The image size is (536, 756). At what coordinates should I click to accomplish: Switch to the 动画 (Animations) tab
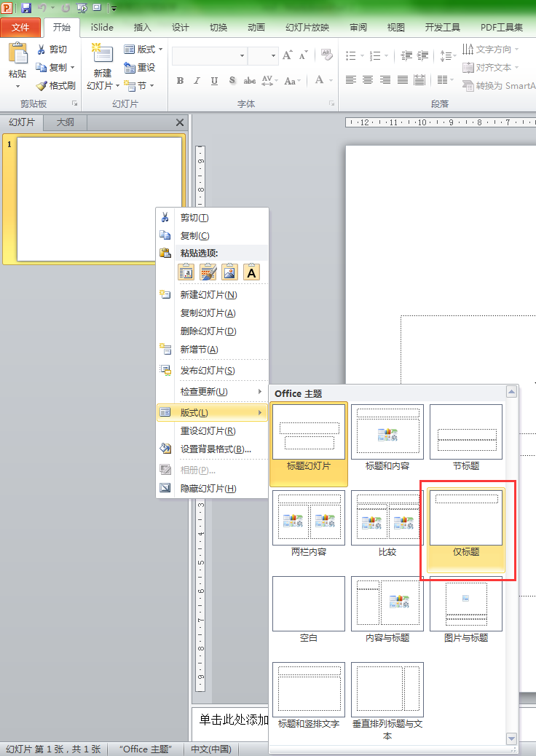tap(256, 28)
